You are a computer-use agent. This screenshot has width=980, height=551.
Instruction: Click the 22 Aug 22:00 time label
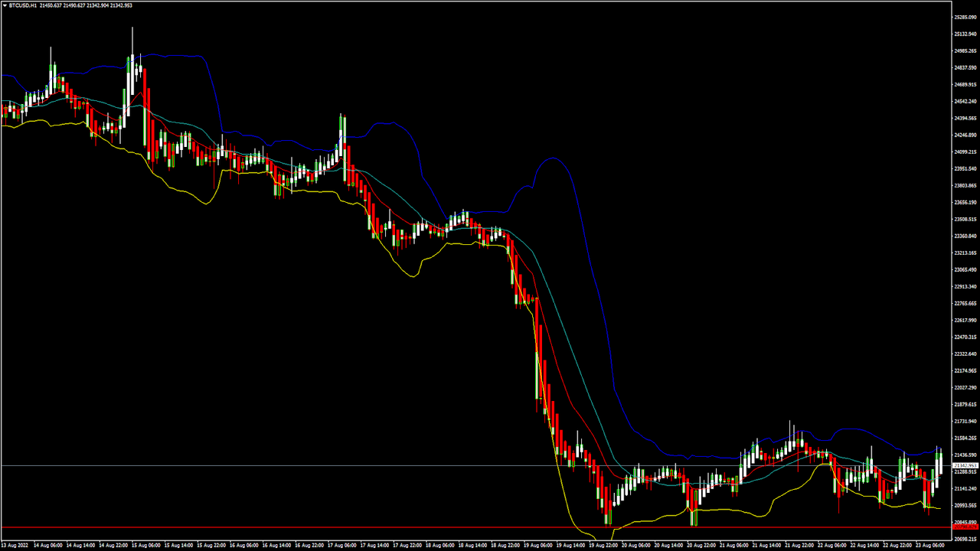[898, 546]
